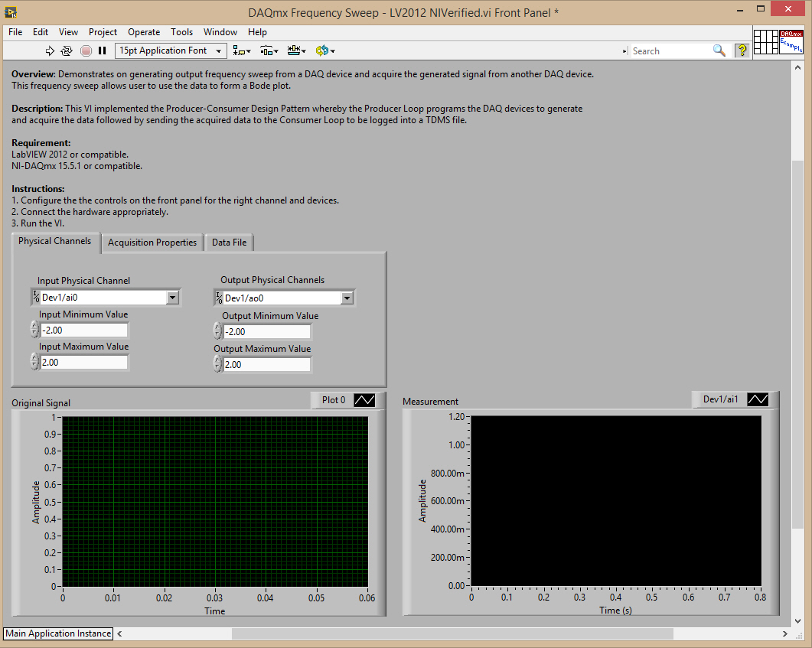812x648 pixels.
Task: Click the Input Maximum Value stepper arrows
Action: [34, 362]
